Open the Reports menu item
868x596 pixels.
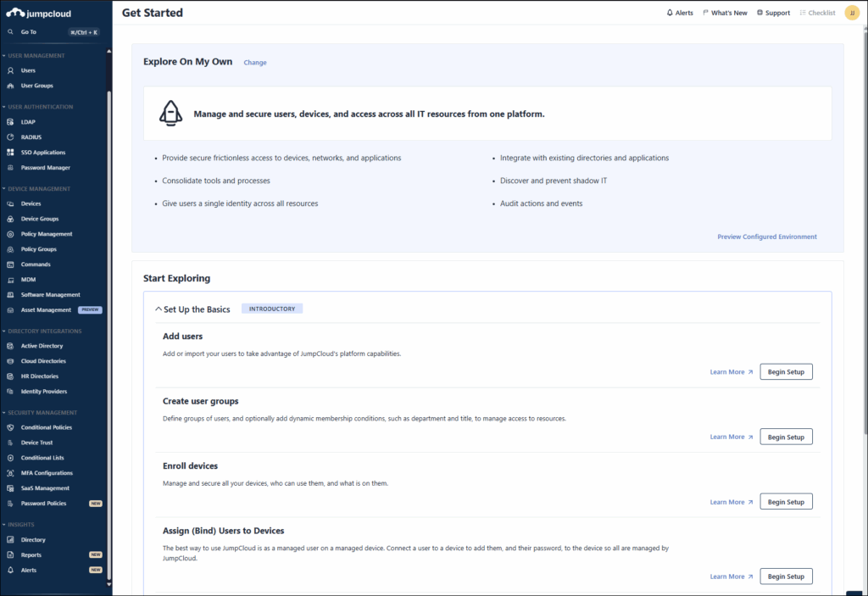click(x=31, y=554)
